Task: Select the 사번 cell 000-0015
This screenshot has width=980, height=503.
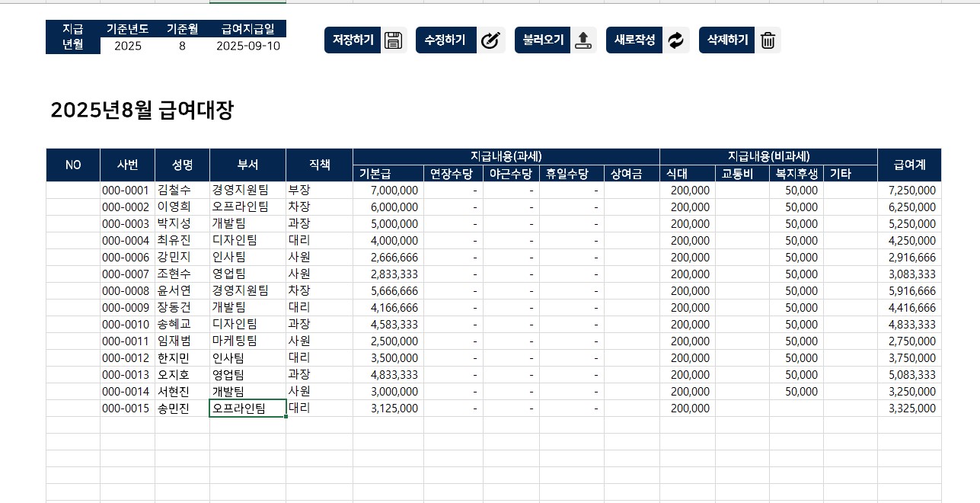Action: [x=126, y=408]
